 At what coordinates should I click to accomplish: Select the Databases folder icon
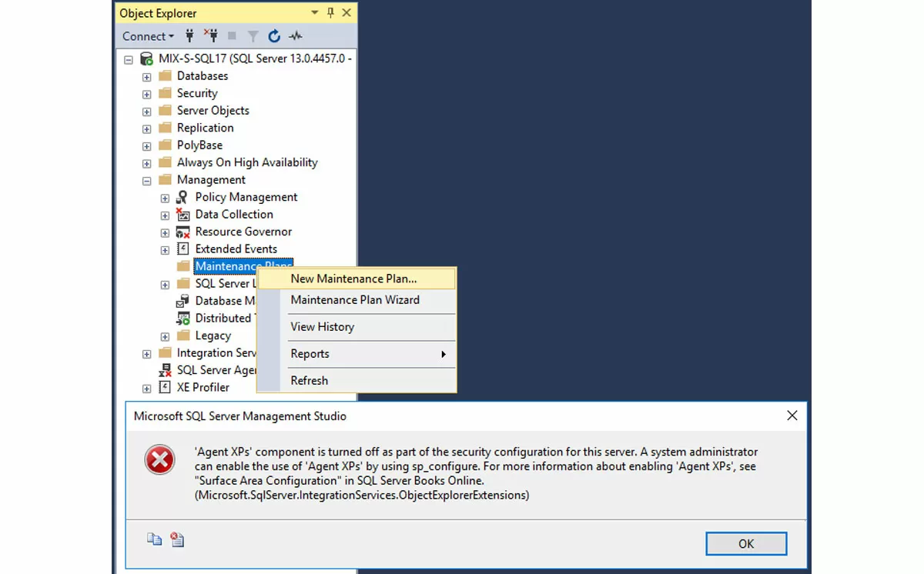click(x=165, y=75)
